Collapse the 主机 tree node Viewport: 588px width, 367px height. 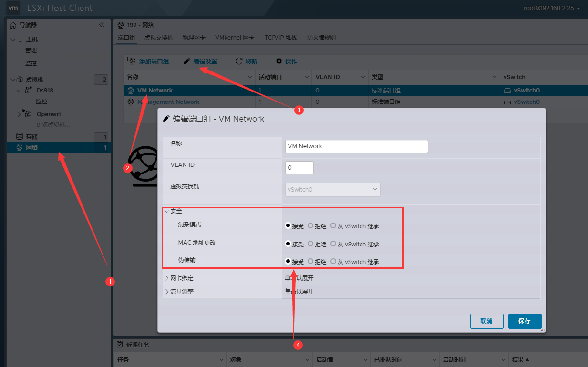click(12, 40)
